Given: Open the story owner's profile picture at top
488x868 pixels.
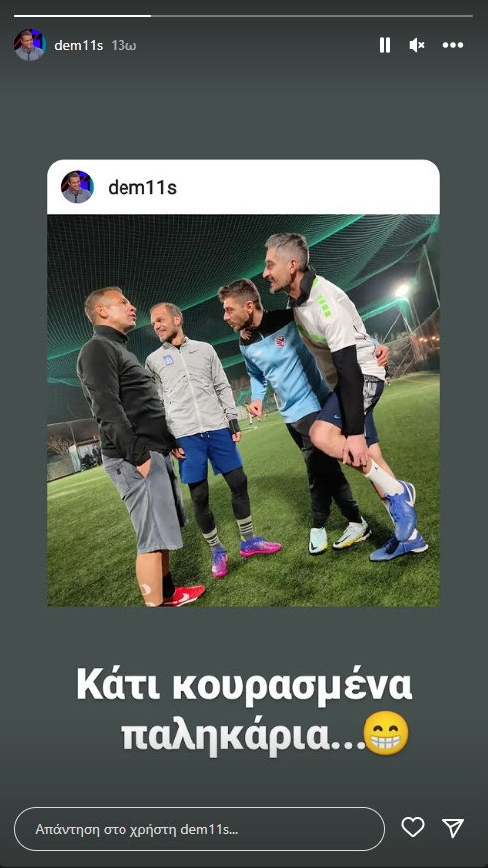Looking at the screenshot, I should pos(29,45).
